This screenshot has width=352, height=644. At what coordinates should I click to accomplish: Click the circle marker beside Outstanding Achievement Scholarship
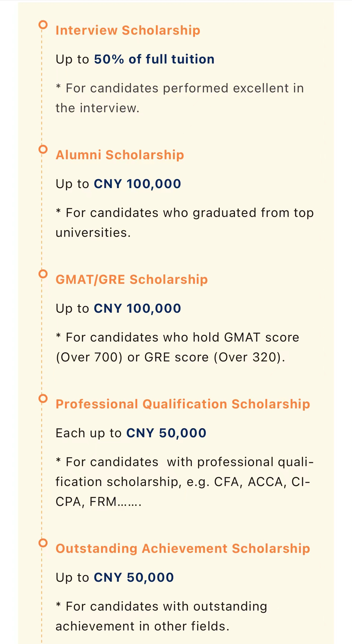pyautogui.click(x=43, y=543)
